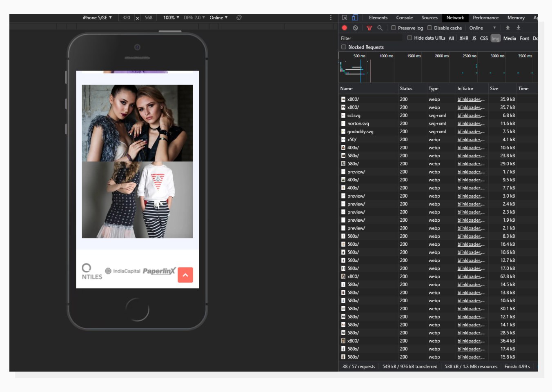Screen dimensions: 552x392
Task: Enable the Hide data URLs checkbox
Action: pyautogui.click(x=410, y=38)
